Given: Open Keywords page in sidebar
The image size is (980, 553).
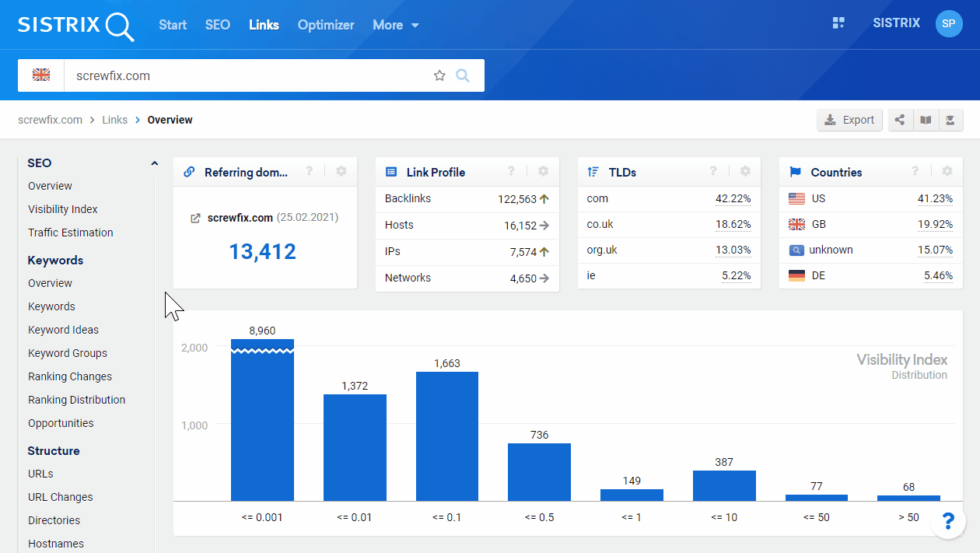Looking at the screenshot, I should click(x=51, y=306).
